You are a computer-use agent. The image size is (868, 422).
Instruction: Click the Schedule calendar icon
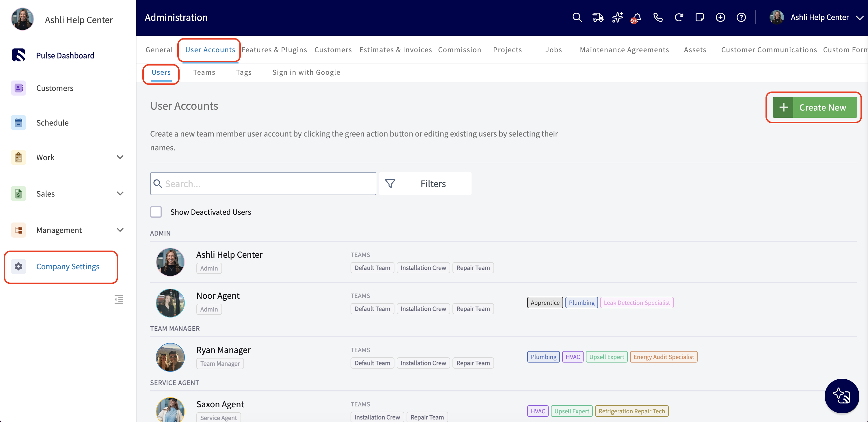point(18,123)
